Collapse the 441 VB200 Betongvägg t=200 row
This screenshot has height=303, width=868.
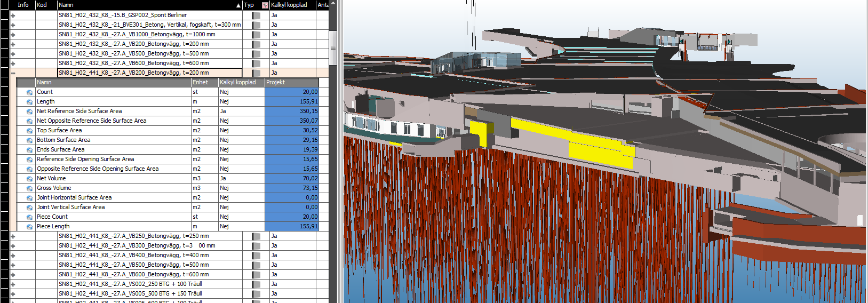[13, 73]
